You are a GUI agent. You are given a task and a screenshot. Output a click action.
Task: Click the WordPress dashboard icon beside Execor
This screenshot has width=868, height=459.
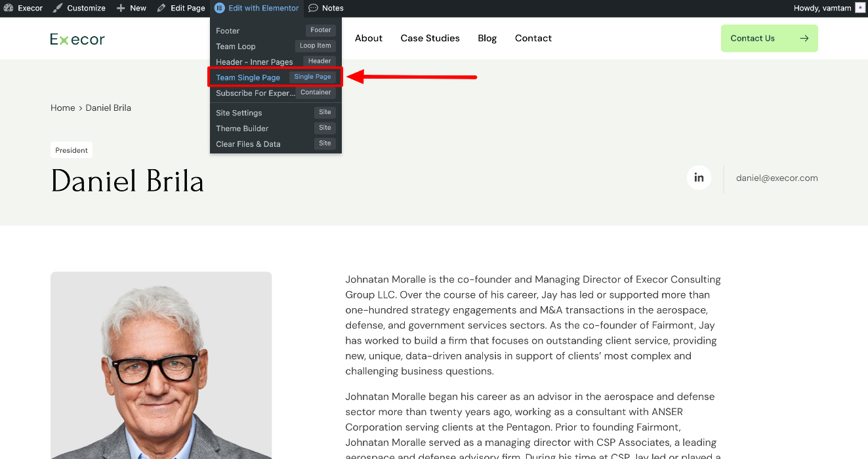tap(9, 8)
